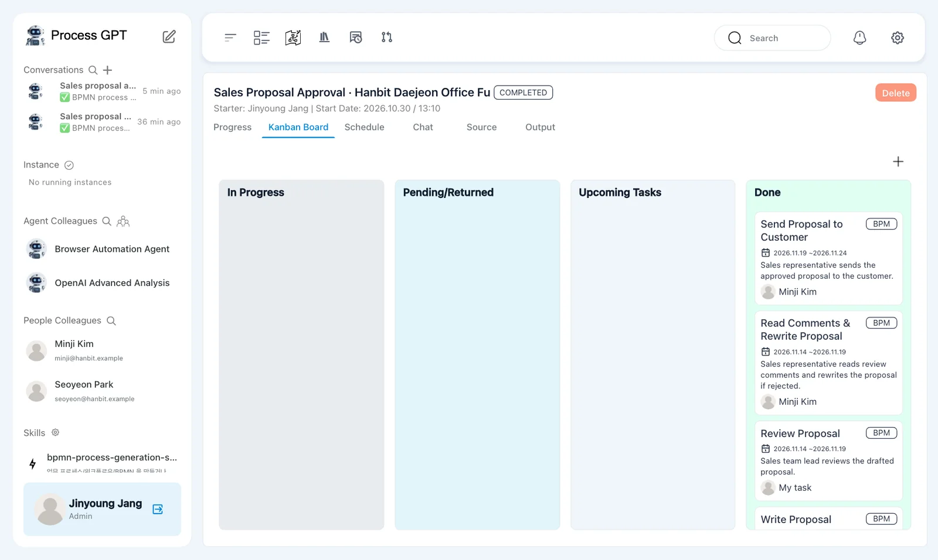The height and width of the screenshot is (560, 938).
Task: Add a new conversation with plus icon
Action: (x=108, y=70)
